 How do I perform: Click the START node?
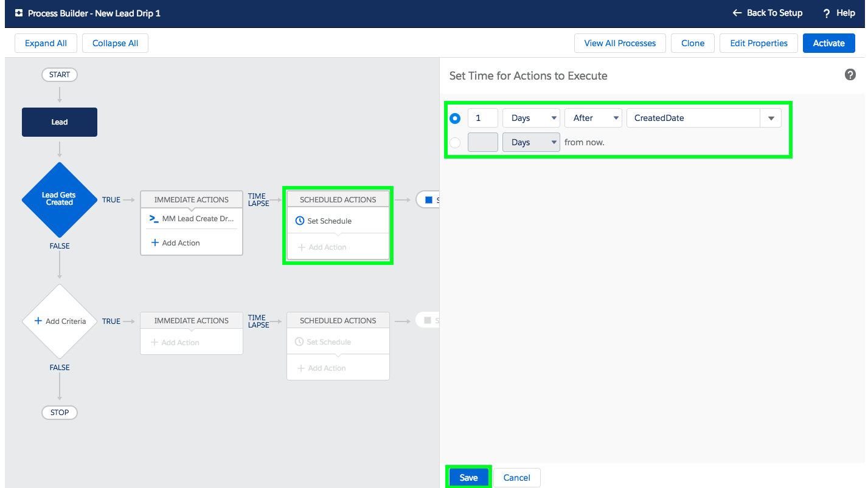tap(60, 75)
